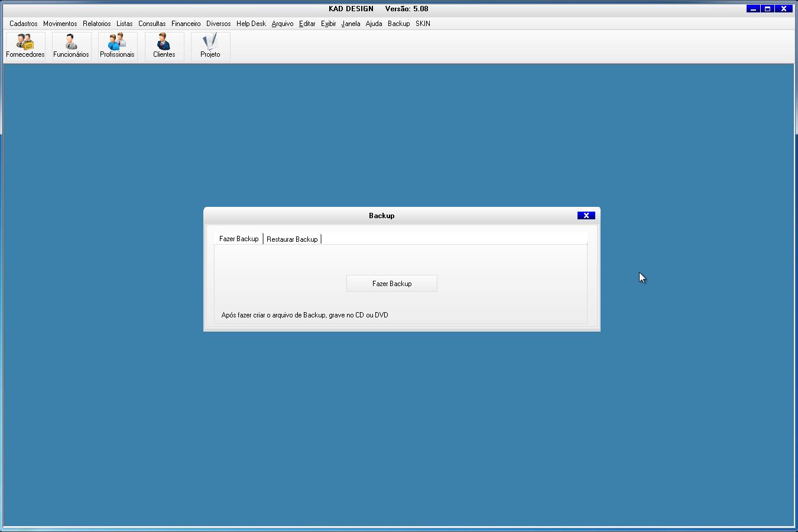Click the Funcionários toolbar icon
The width and height of the screenshot is (798, 532).
pos(71,46)
